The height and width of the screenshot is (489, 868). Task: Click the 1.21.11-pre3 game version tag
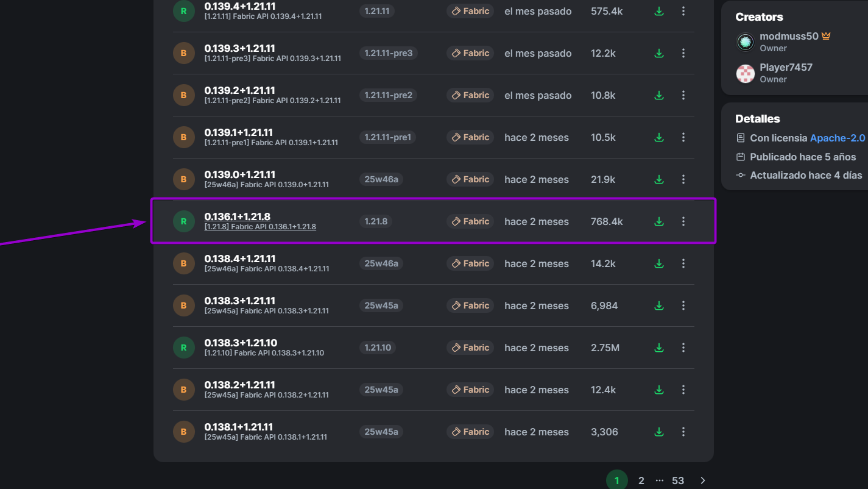[388, 53]
